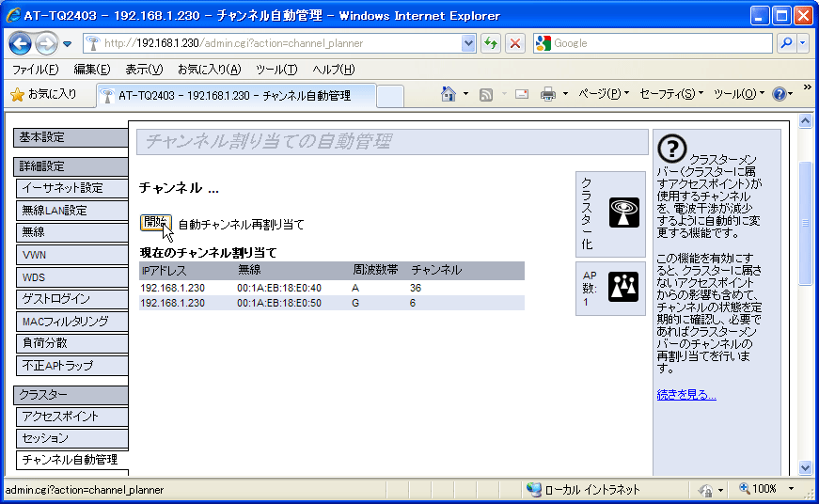Viewport: 819px width, 504px height.
Task: Click the Read Mail envelope icon
Action: click(521, 95)
